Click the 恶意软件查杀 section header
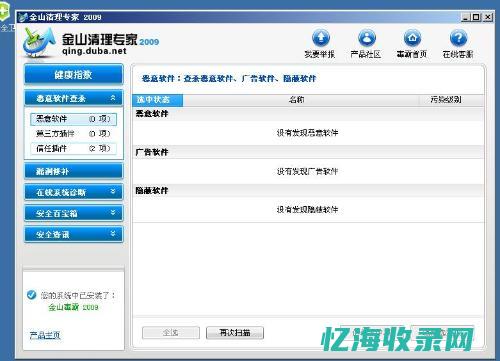 click(74, 98)
